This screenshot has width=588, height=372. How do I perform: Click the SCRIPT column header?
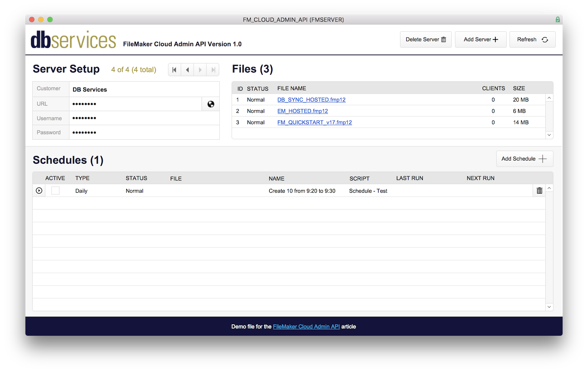point(360,178)
